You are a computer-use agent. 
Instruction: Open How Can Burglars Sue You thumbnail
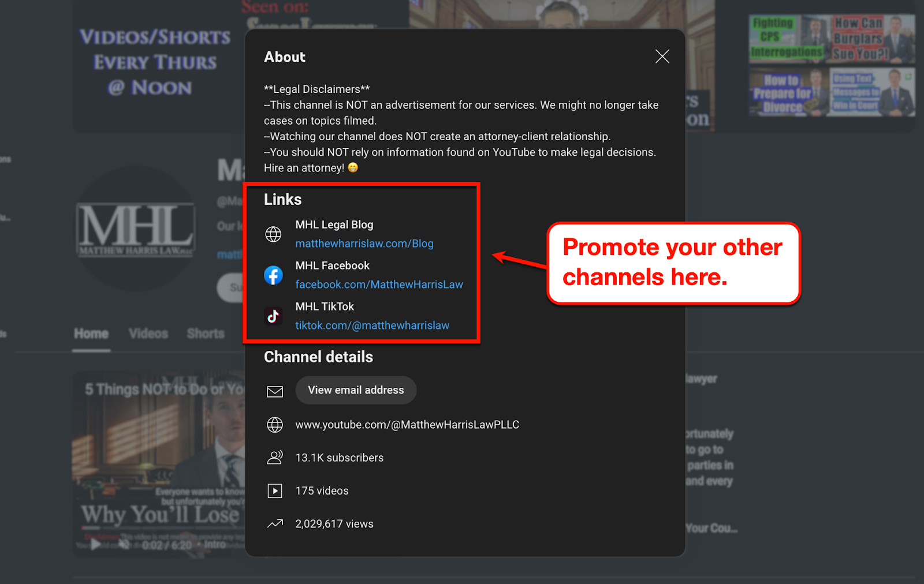pos(873,39)
